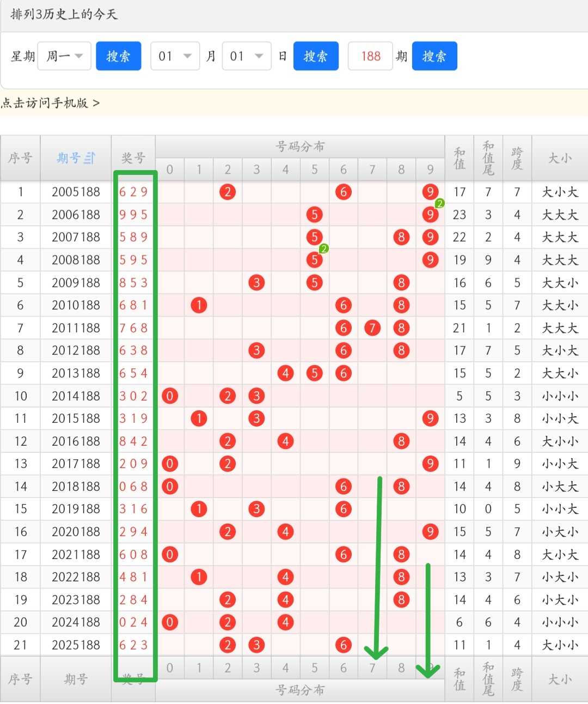Screen dimensions: 588x704
Task: Click red ball 9 in row 2015188
Action: tap(430, 418)
